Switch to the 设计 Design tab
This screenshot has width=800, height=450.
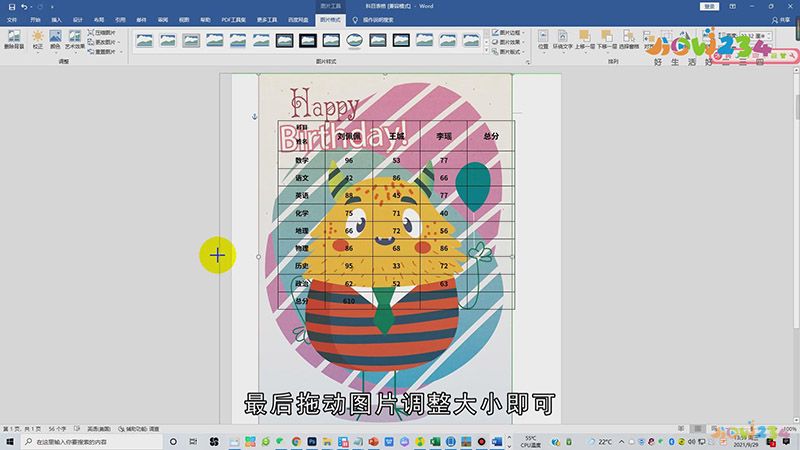click(78, 20)
